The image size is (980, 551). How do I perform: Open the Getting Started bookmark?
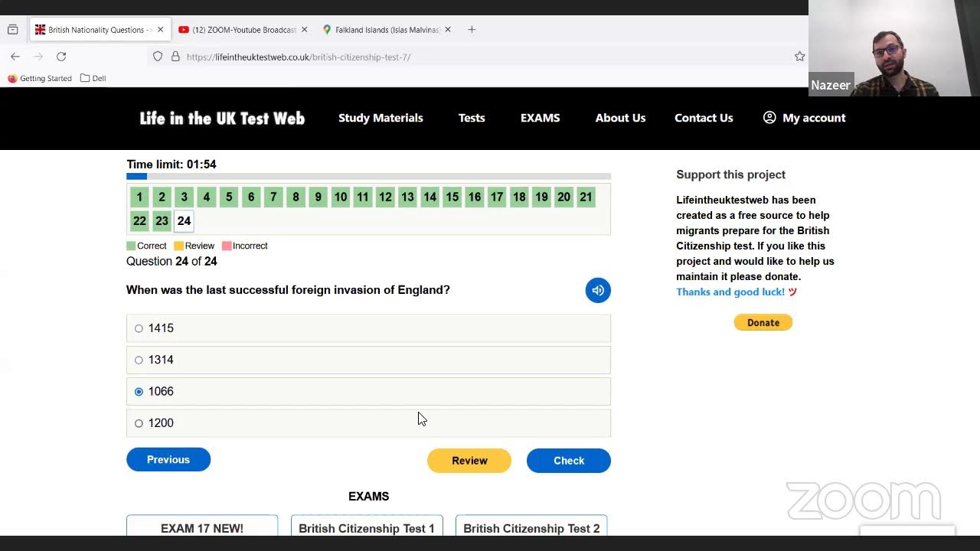tap(40, 78)
